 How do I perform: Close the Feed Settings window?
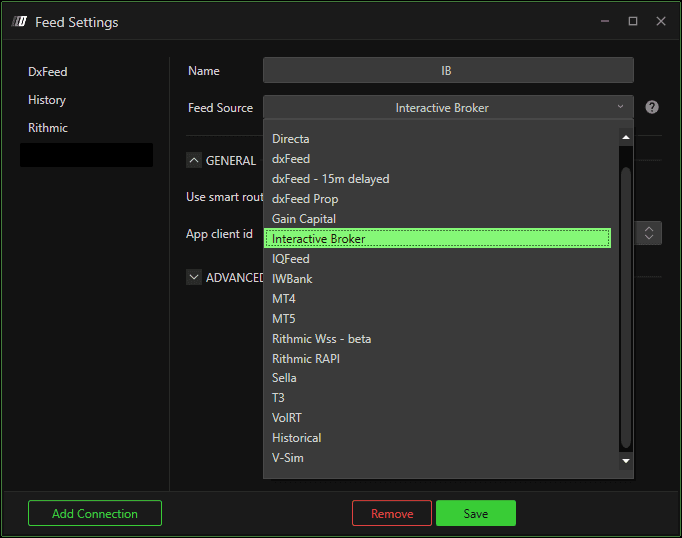click(x=661, y=21)
